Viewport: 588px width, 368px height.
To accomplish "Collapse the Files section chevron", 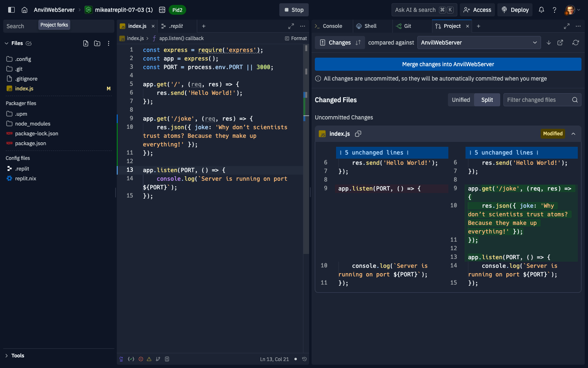I will point(7,43).
